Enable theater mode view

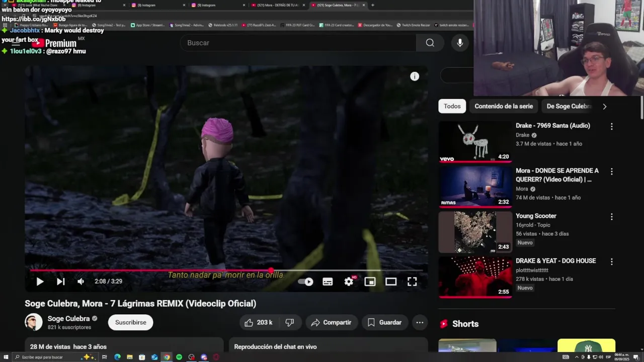[391, 282]
